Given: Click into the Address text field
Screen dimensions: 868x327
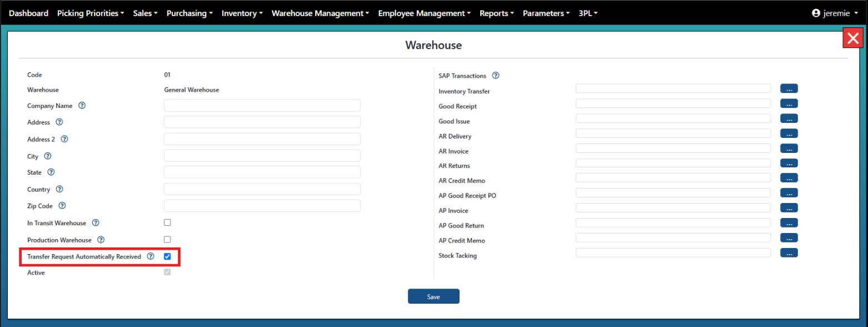Looking at the screenshot, I should click(262, 122).
